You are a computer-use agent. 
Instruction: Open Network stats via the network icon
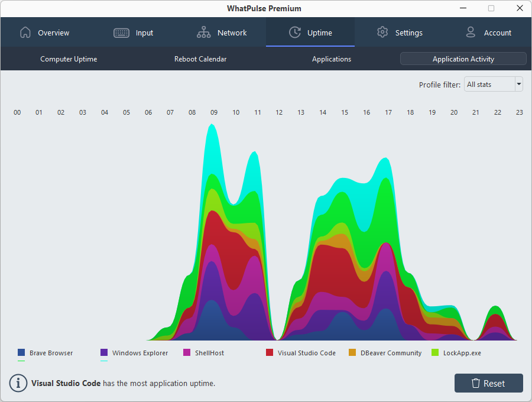204,33
